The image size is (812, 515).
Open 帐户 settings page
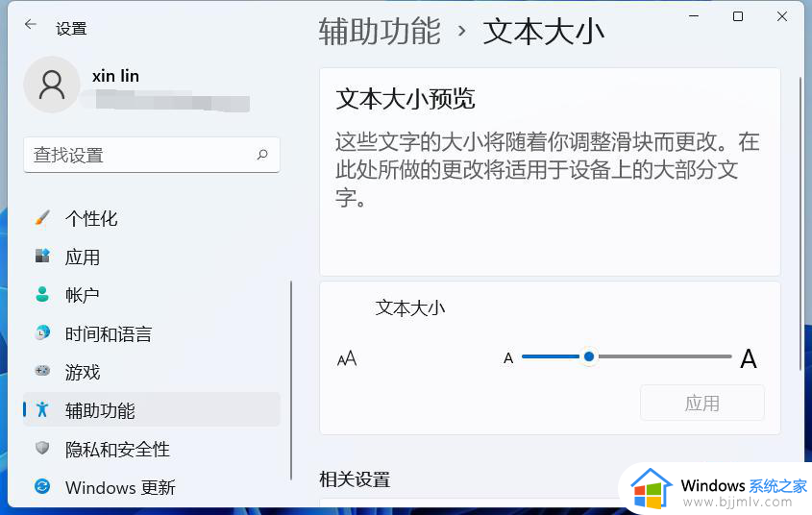coord(152,295)
